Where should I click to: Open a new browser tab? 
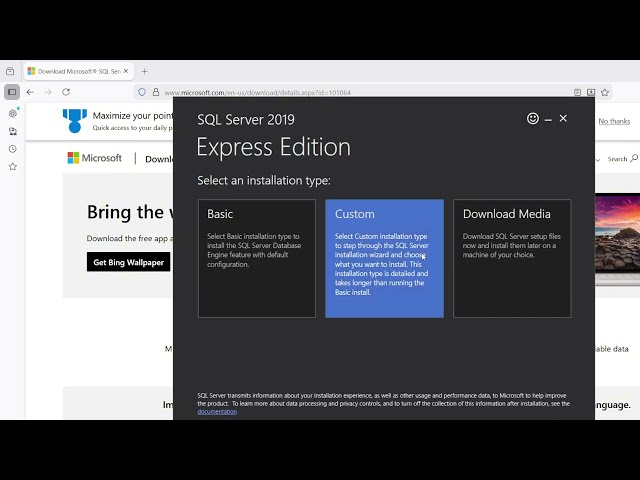pyautogui.click(x=144, y=71)
